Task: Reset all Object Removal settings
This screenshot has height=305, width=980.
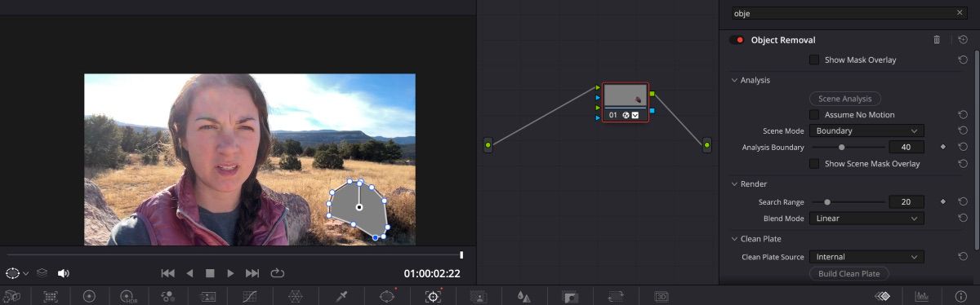Action: (963, 39)
